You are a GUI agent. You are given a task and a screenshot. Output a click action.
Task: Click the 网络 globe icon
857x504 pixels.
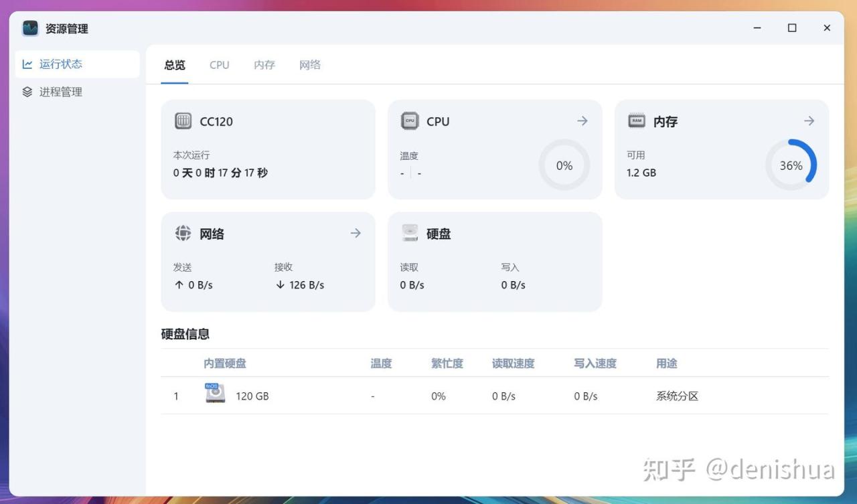point(183,233)
